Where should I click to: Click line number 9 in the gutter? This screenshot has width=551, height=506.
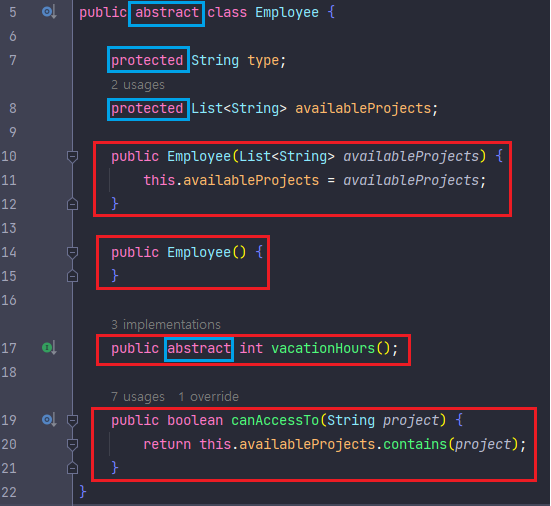(13, 132)
